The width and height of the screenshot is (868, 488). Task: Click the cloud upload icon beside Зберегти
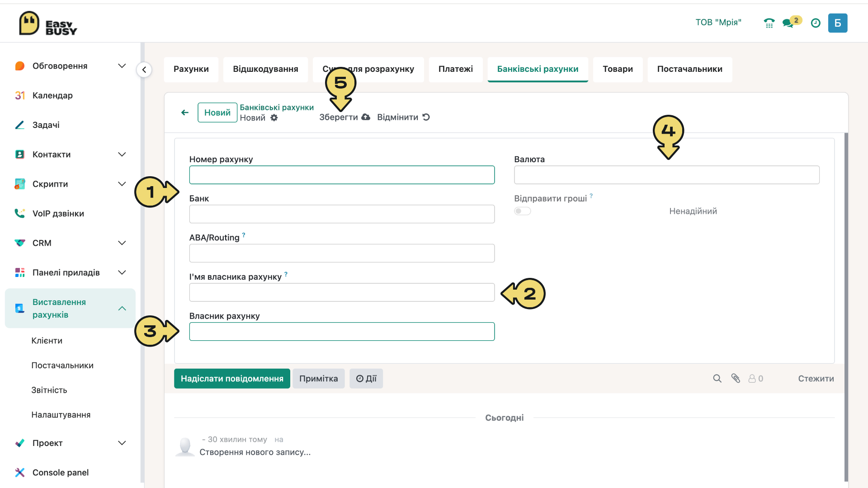click(366, 117)
